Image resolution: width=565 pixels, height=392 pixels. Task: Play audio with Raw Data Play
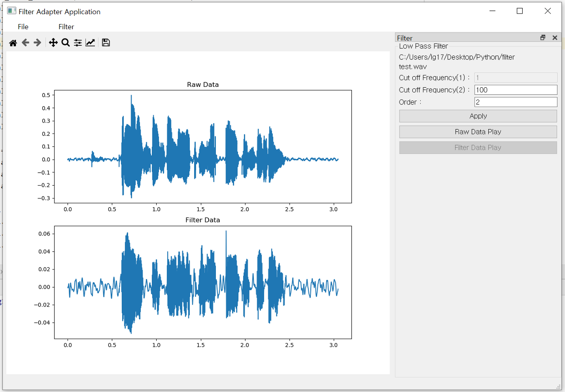click(x=478, y=131)
